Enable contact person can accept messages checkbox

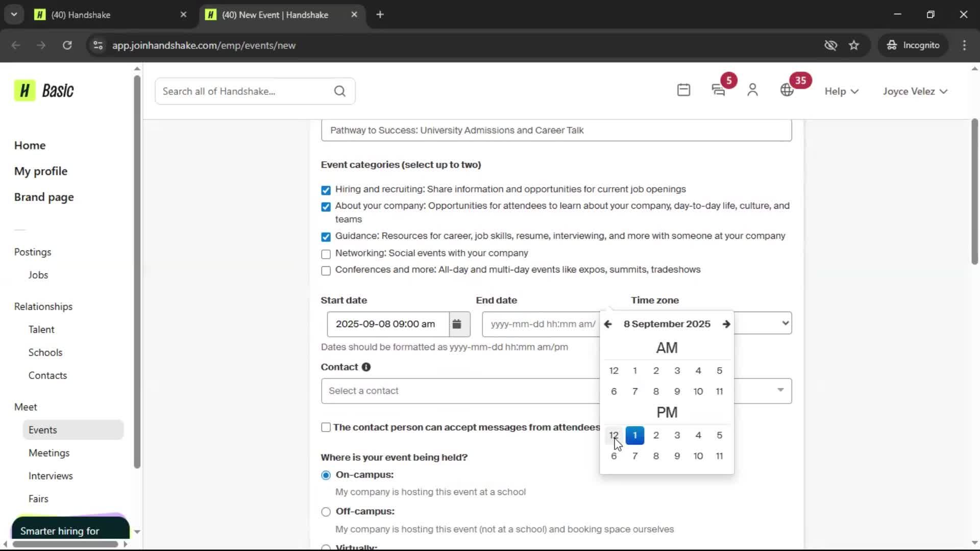click(x=326, y=428)
